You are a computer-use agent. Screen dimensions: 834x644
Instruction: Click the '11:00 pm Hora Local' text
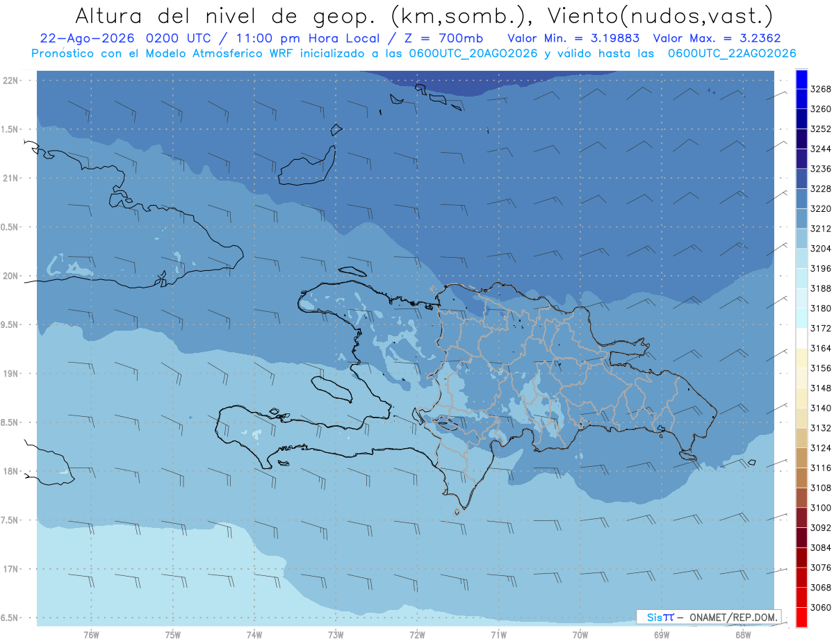[x=311, y=39]
